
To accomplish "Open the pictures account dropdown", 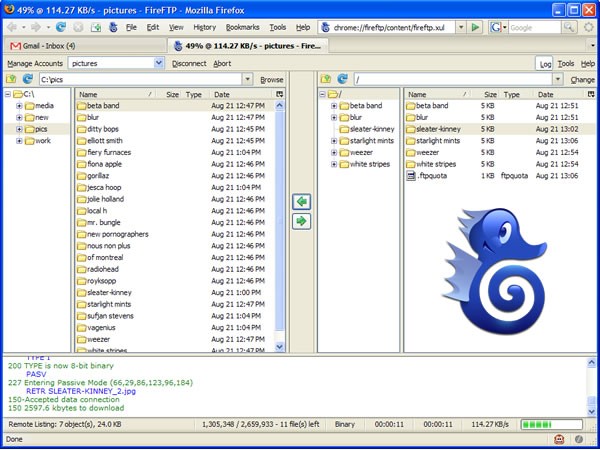I will coord(159,64).
